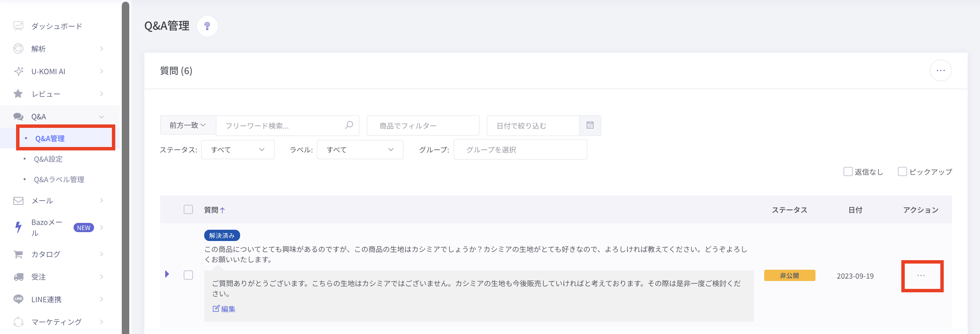The image size is (980, 334).
Task: Expand the U-KOMI AI menu chevron
Action: pos(102,71)
